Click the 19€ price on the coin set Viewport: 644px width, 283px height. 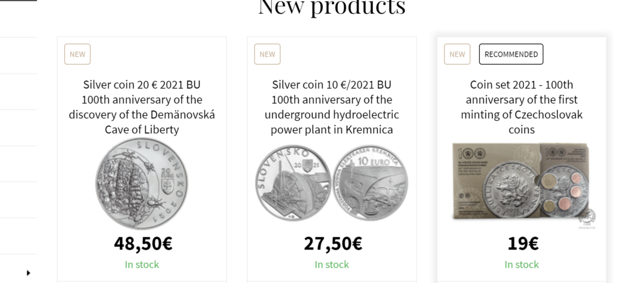coord(522,243)
